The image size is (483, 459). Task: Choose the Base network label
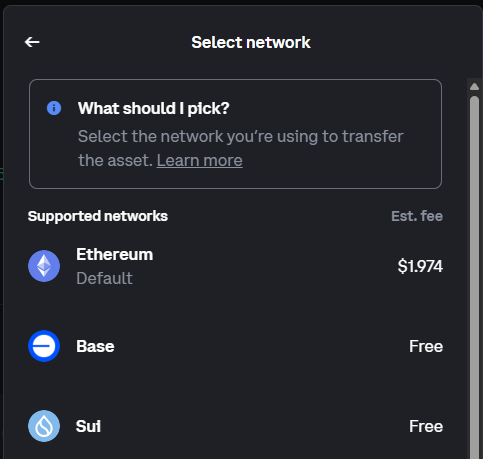click(95, 346)
